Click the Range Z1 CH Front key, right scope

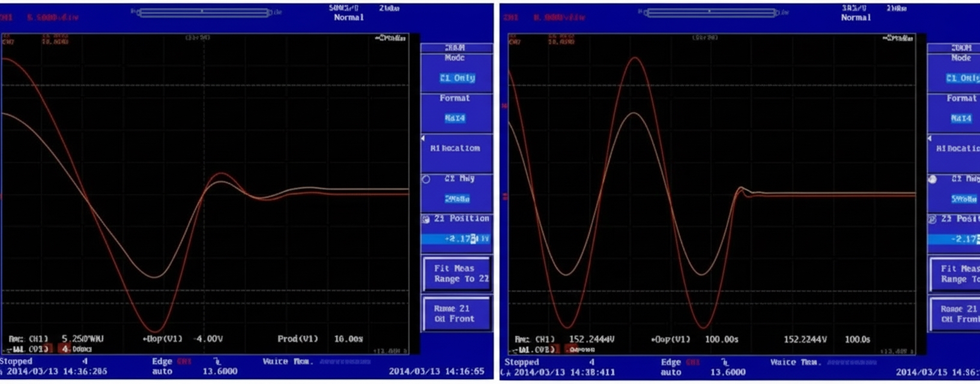(955, 314)
